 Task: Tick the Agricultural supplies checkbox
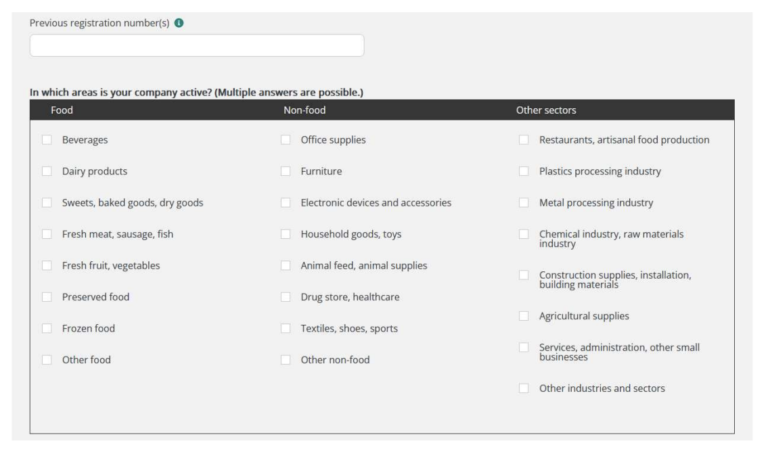point(524,316)
